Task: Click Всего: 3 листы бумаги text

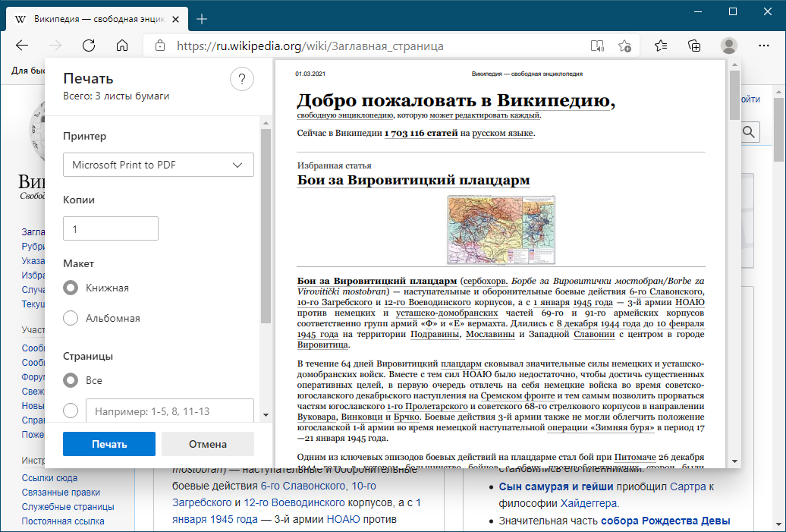Action: pos(116,96)
